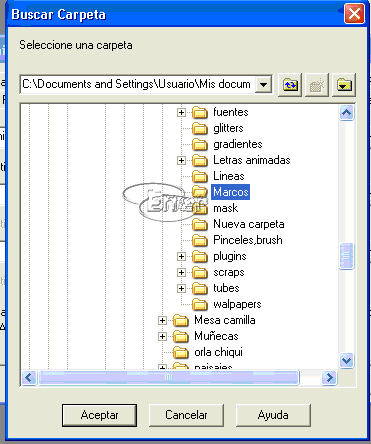Select the Nueva carpeta folder icon

point(200,224)
